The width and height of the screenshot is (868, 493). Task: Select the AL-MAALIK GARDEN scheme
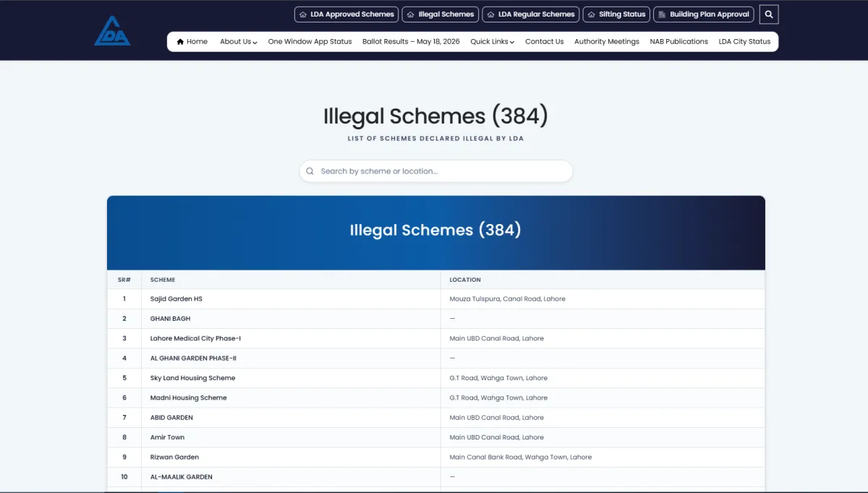[x=181, y=477]
